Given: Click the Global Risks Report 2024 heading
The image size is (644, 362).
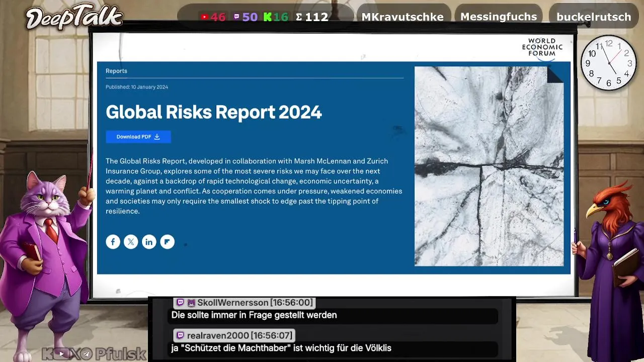Looking at the screenshot, I should click(214, 112).
